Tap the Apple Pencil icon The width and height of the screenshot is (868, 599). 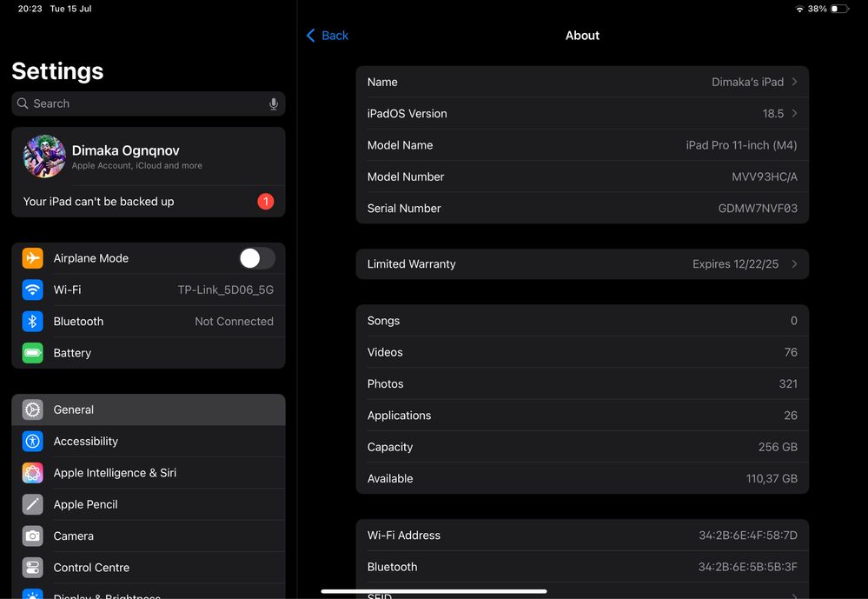pos(33,504)
